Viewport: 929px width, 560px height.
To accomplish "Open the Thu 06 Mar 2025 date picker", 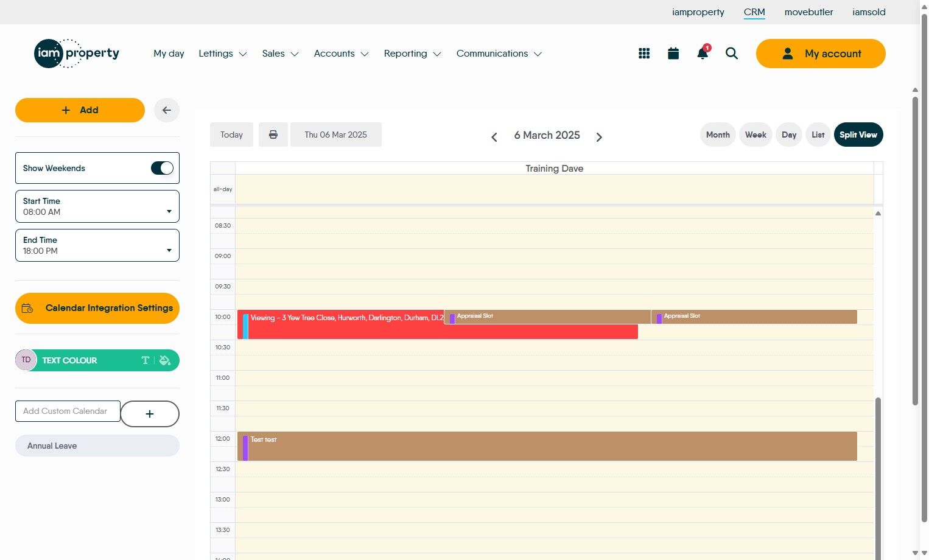I will click(336, 135).
